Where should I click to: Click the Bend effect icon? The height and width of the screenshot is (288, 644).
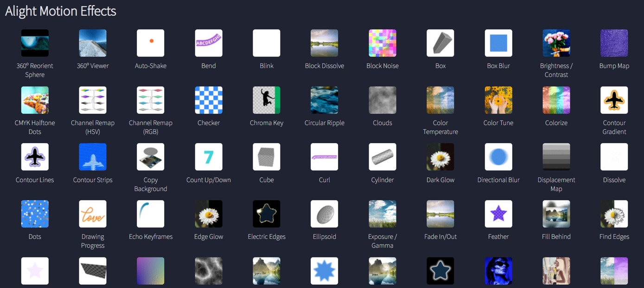(209, 43)
